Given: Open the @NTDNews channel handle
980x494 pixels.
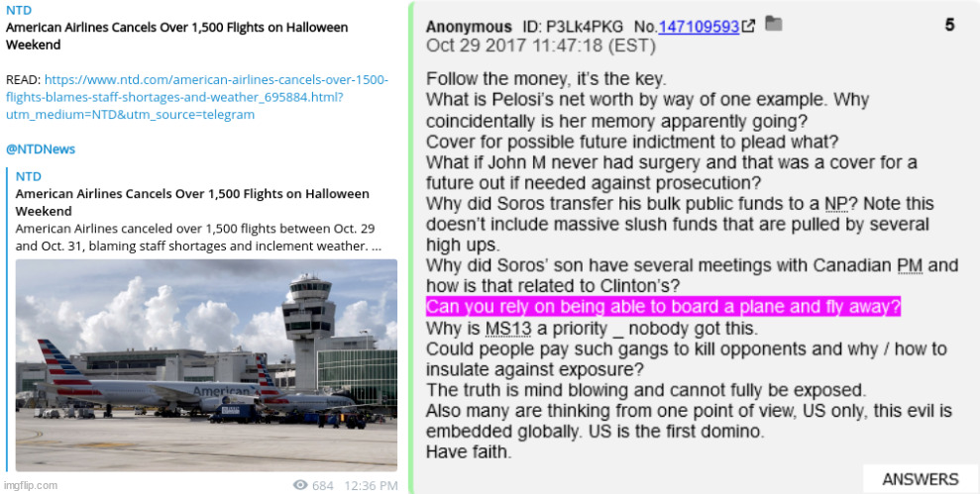Looking at the screenshot, I should [x=41, y=149].
